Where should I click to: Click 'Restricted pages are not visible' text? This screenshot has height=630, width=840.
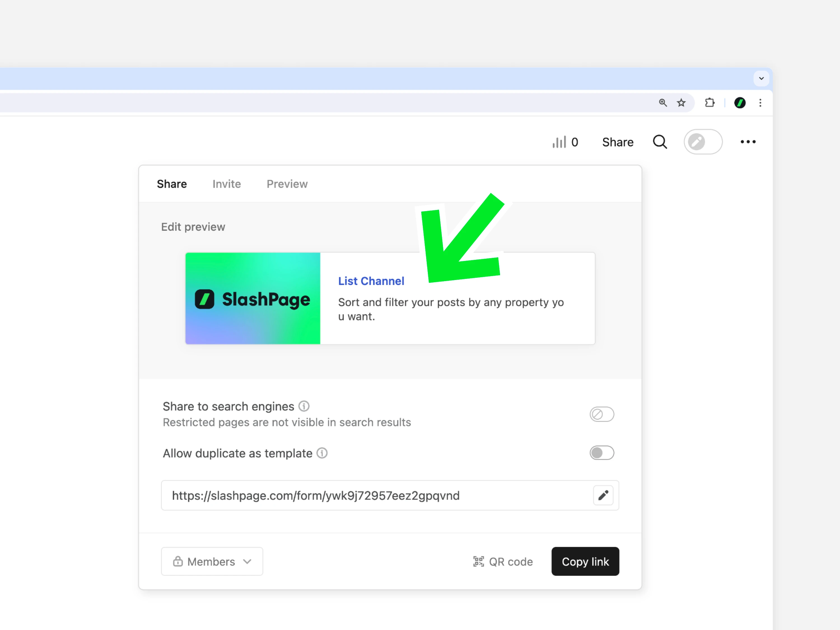coord(287,422)
